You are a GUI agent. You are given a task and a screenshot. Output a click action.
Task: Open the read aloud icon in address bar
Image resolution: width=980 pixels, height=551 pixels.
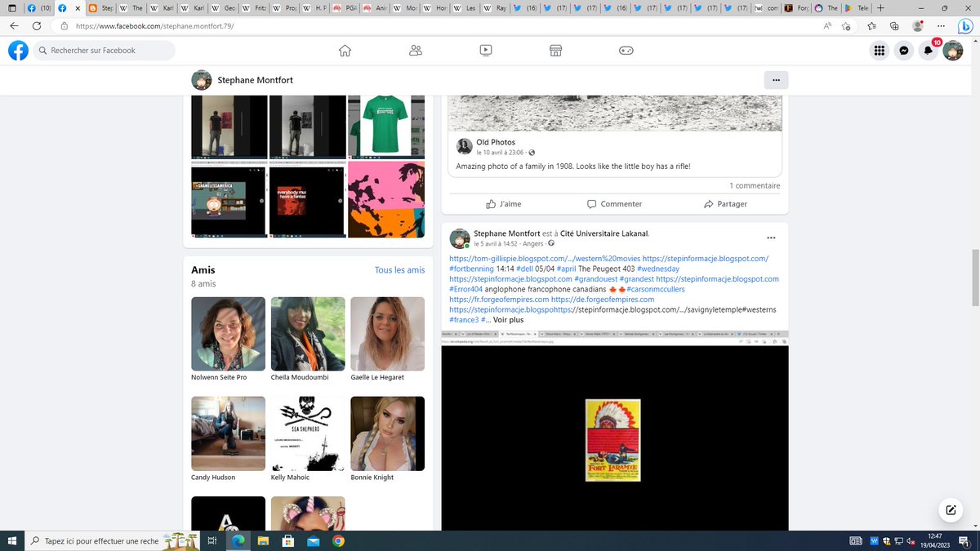(826, 26)
